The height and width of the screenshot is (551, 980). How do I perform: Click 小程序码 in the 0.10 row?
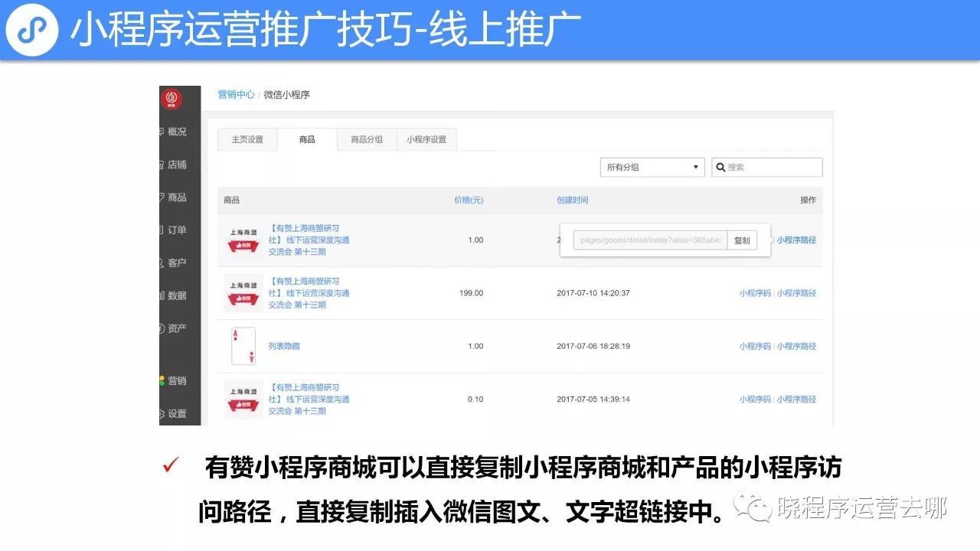point(755,399)
